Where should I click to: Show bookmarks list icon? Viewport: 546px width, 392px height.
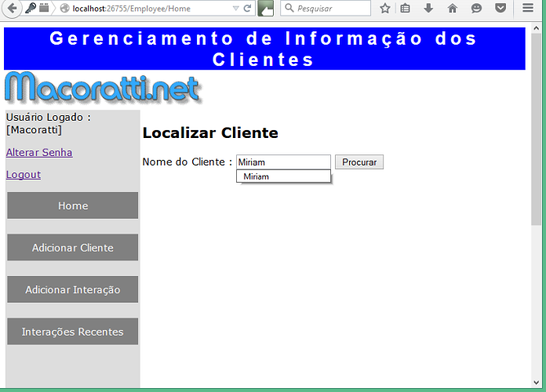[x=405, y=8]
